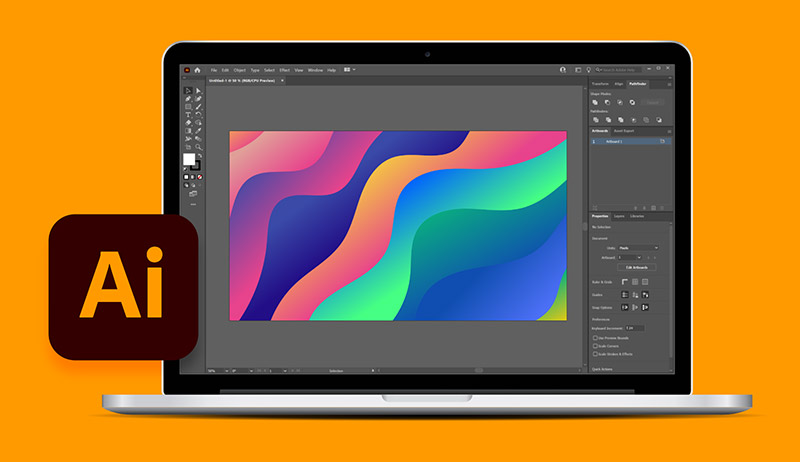Click the Minus Back pathfinder icon
Screen dimensions: 800x462
point(659,120)
